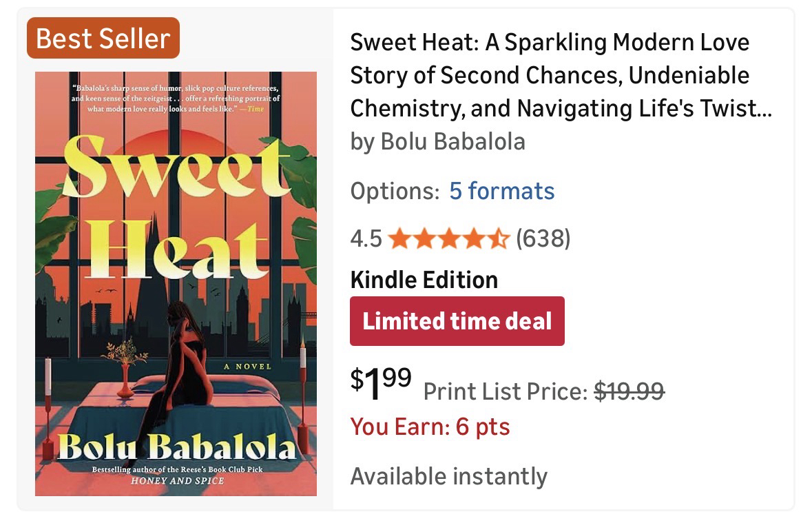
Task: Click the 4.5 rating number
Action: (x=366, y=238)
